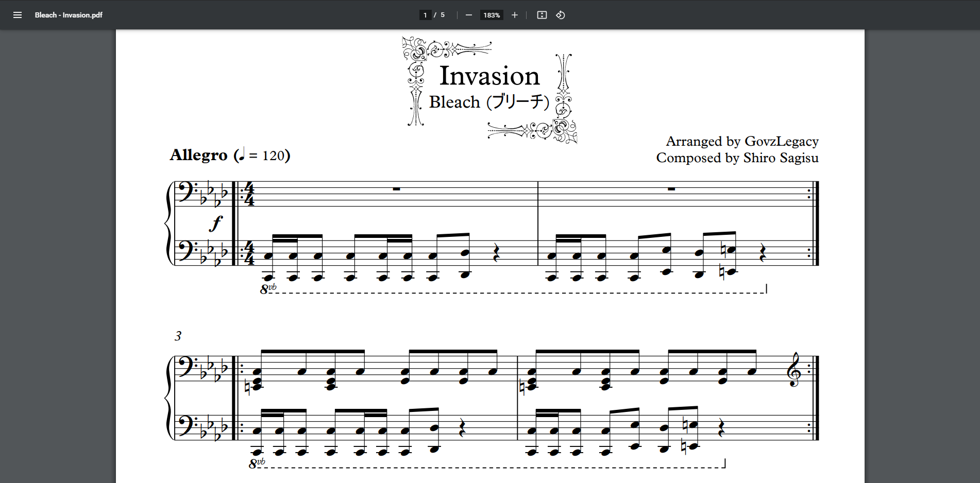Click the total page count 5
This screenshot has width=980, height=483.
443,15
